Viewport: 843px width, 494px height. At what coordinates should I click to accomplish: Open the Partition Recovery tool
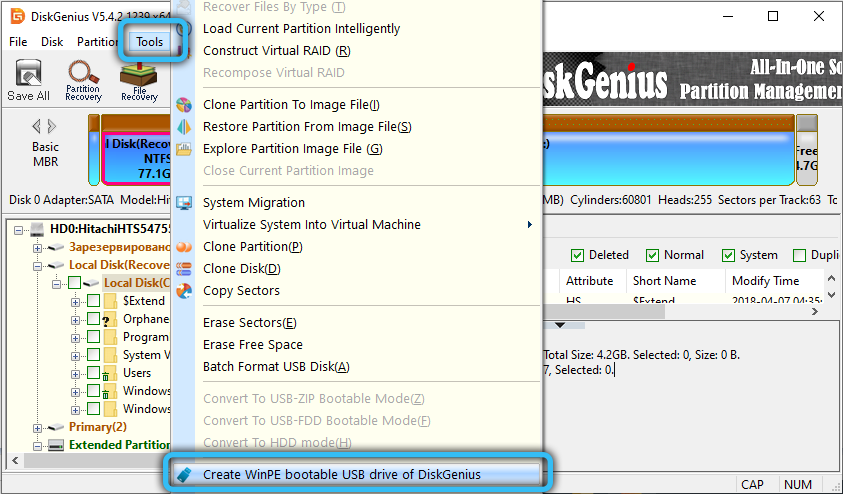83,80
